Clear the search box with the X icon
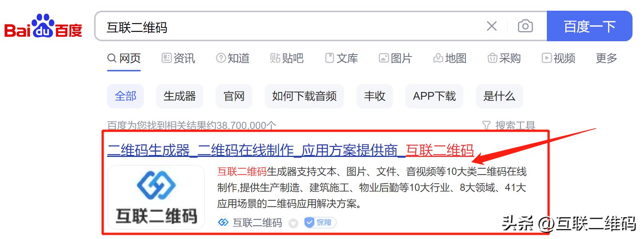 click(x=492, y=26)
